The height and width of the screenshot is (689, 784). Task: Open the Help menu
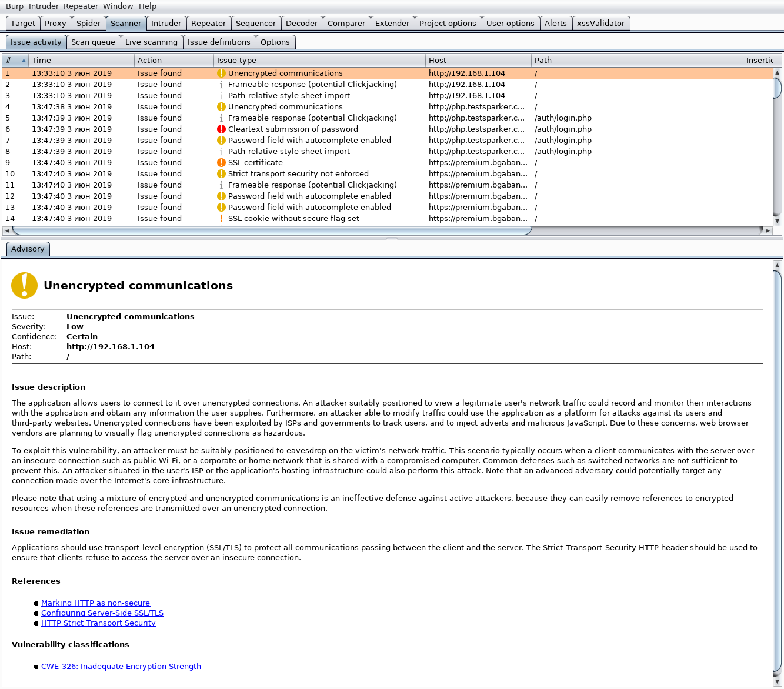[x=148, y=6]
